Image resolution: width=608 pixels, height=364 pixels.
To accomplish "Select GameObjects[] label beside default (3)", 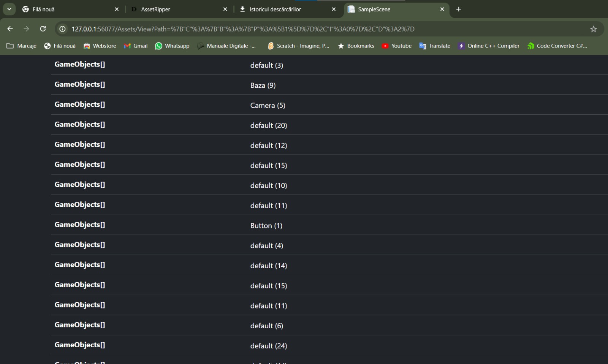I will pos(80,64).
